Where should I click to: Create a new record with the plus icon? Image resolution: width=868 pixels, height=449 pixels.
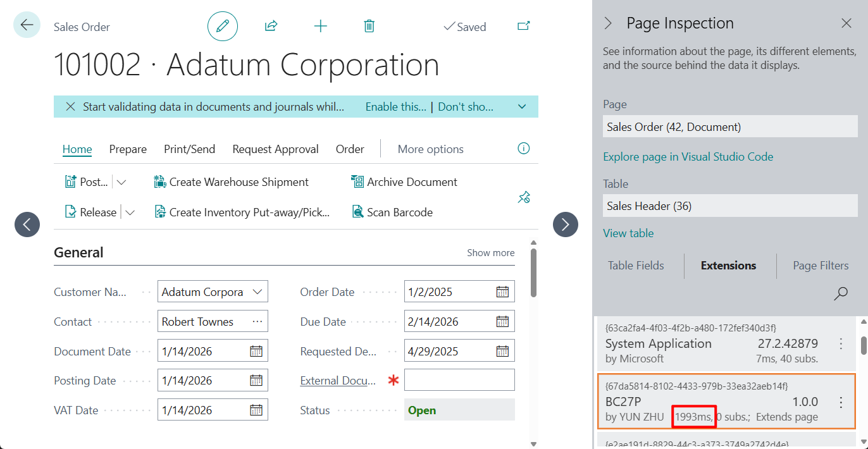(x=320, y=26)
